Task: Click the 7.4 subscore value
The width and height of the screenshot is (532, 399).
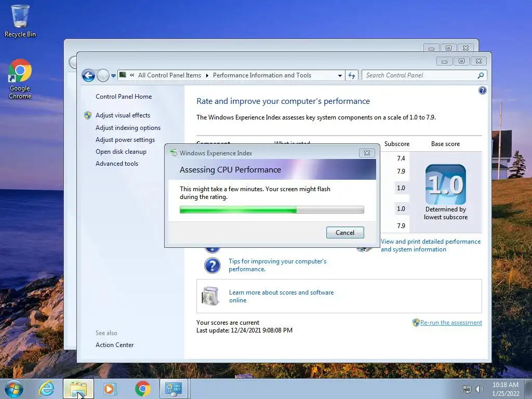Action: coord(401,158)
